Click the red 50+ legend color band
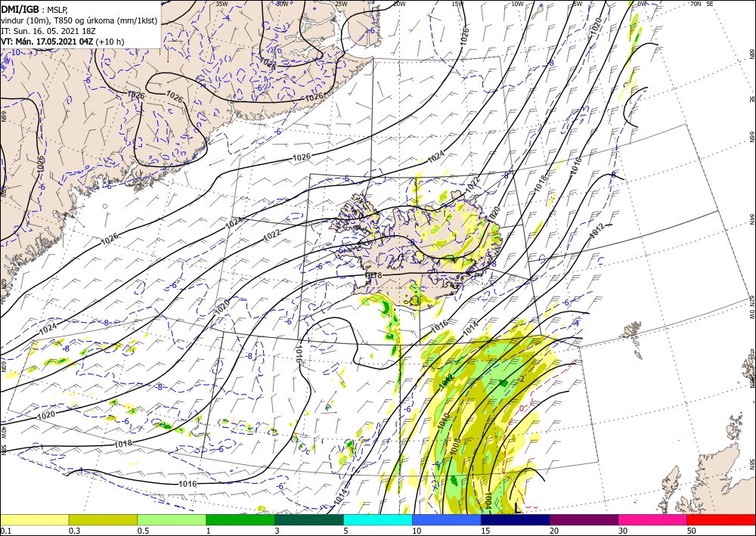Screen dimensions: 756x536 tap(721, 519)
